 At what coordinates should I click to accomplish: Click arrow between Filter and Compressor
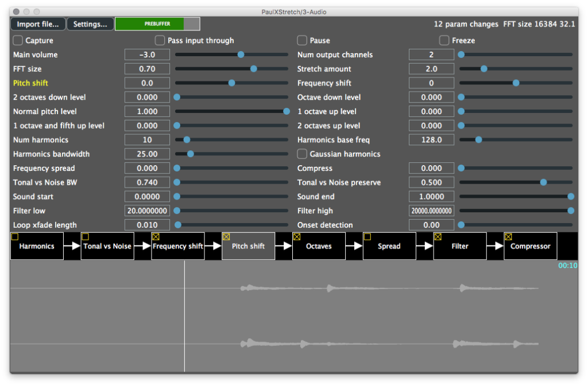(495, 246)
